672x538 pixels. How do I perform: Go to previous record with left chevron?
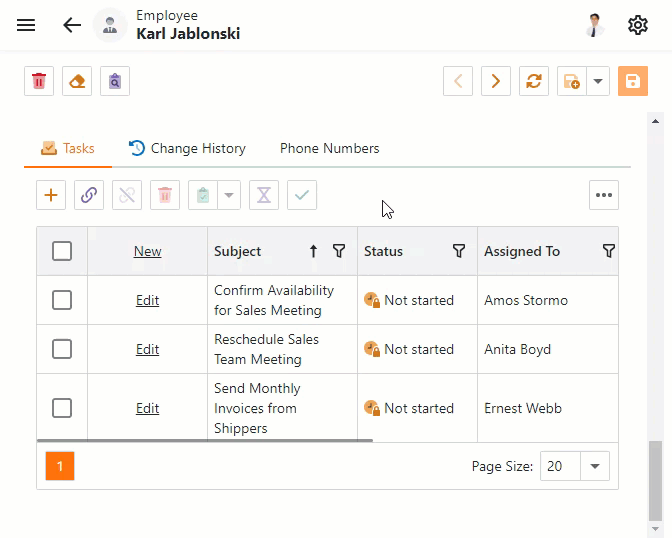pos(458,81)
